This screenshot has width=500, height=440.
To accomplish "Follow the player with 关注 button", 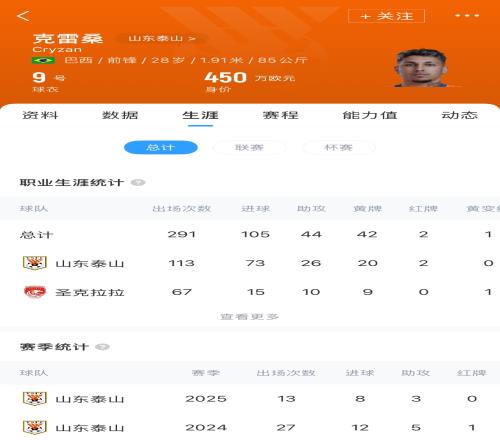I will point(386,16).
